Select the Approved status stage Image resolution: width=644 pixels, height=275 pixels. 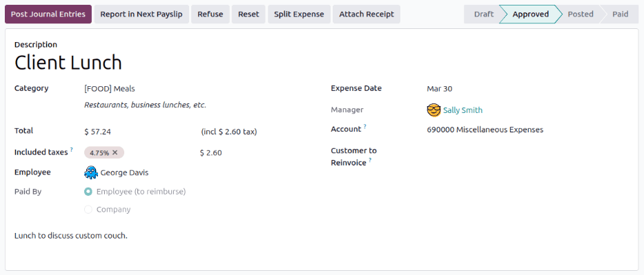[x=531, y=14]
